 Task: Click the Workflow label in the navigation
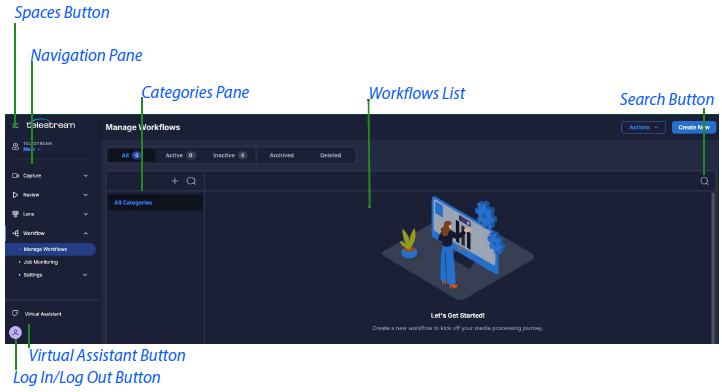pyautogui.click(x=34, y=233)
